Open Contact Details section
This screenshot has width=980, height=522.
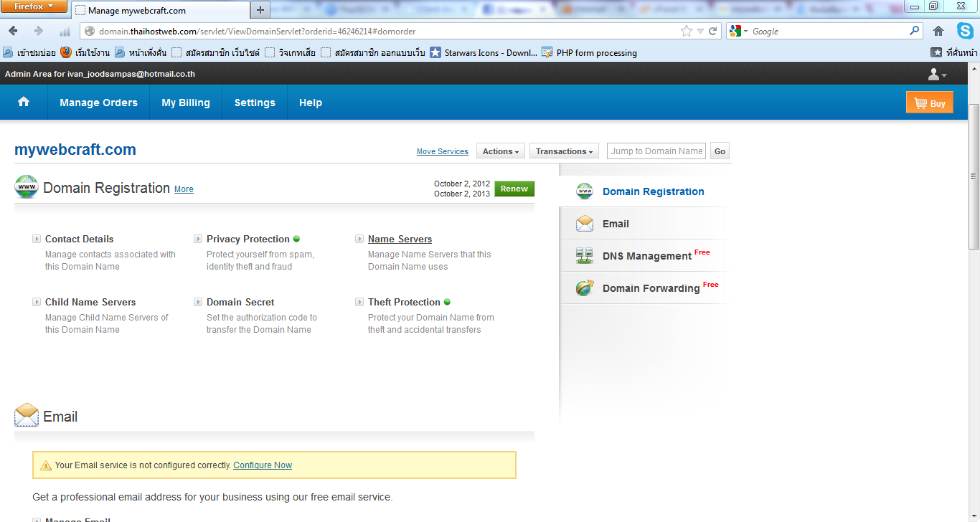point(79,239)
